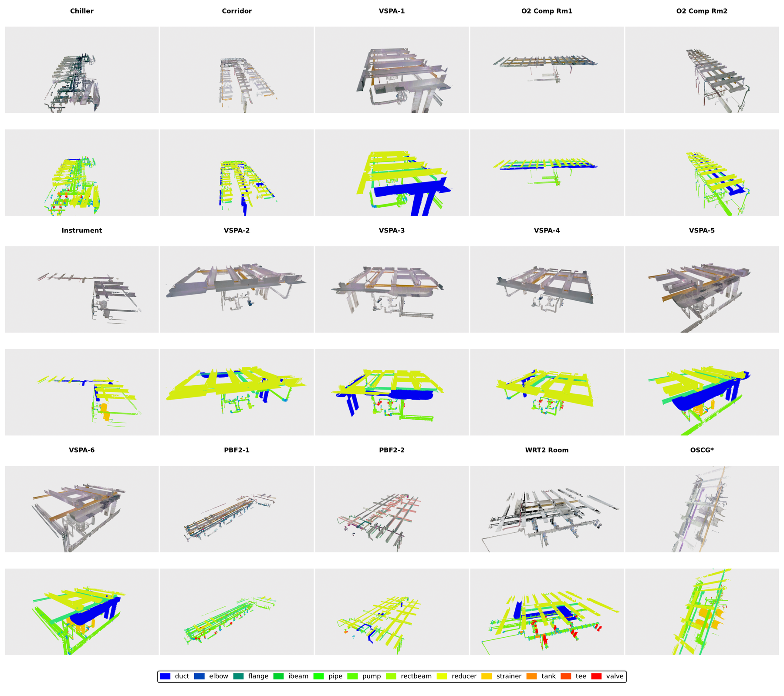Click the 'flange' legend label
Screen dimensions: 784x696
[258, 676]
